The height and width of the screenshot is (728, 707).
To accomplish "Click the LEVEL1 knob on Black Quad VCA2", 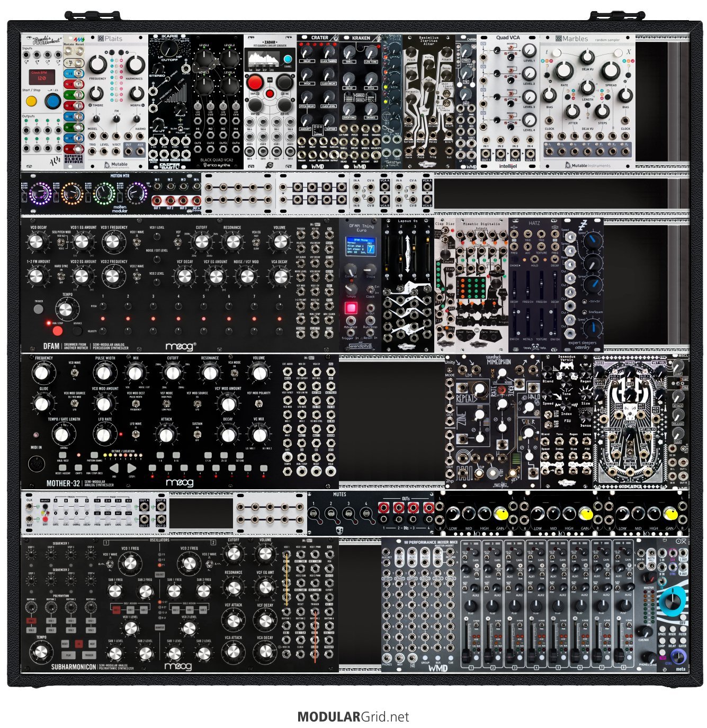I will (203, 58).
